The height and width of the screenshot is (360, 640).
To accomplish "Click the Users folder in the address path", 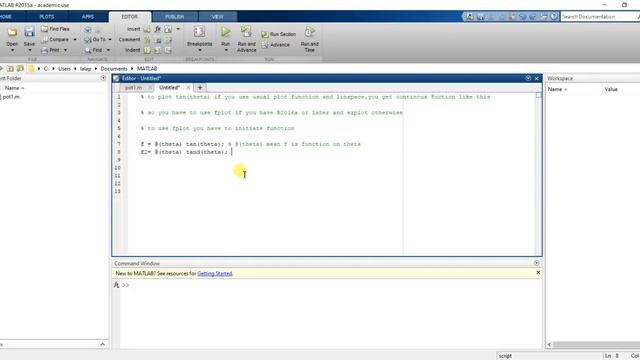I will 64,69.
